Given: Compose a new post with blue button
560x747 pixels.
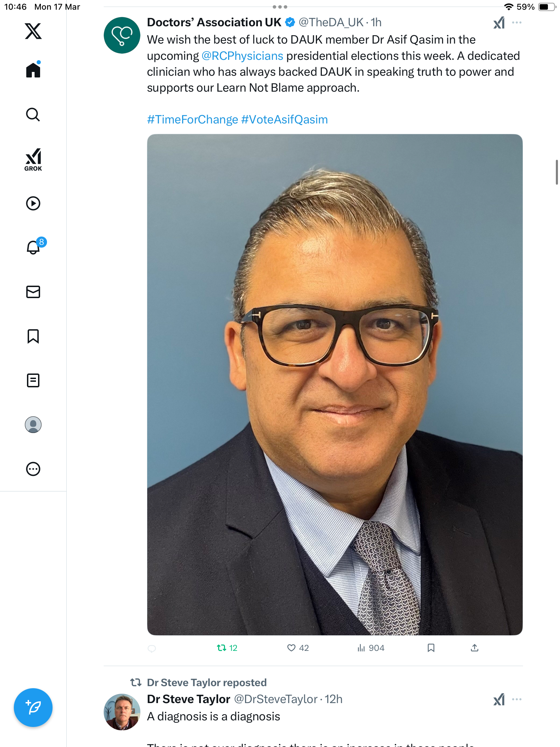Looking at the screenshot, I should (33, 708).
